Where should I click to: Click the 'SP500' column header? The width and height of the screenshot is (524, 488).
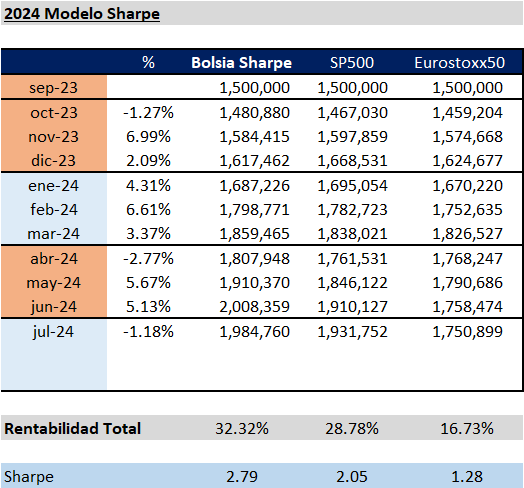click(352, 63)
